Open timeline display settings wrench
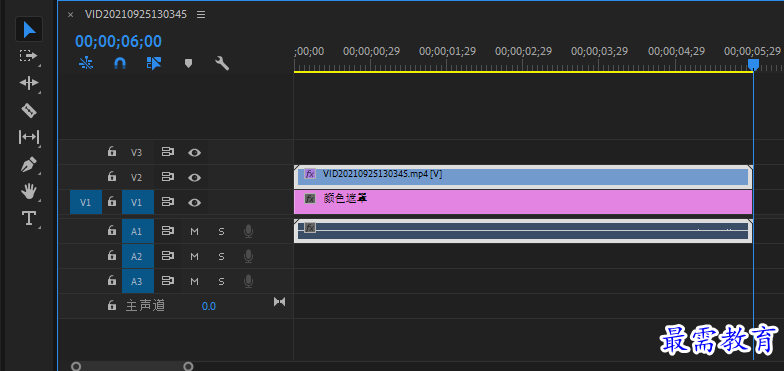Screen dimensions: 784x371 (222, 64)
